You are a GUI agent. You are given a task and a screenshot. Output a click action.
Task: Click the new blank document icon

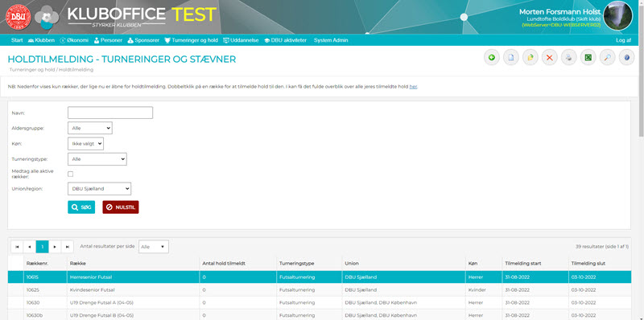coord(511,58)
